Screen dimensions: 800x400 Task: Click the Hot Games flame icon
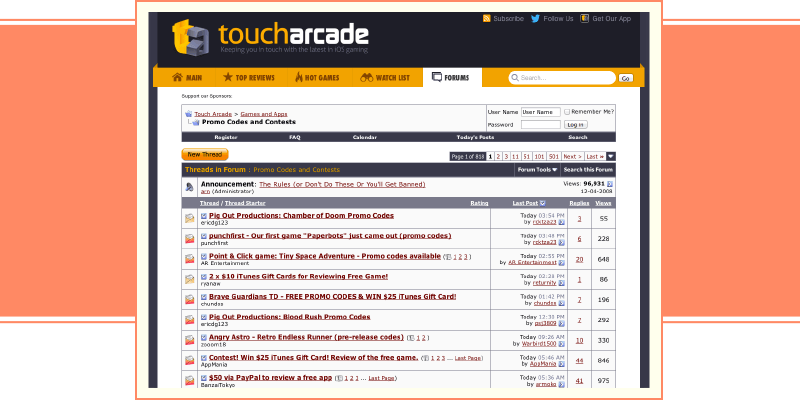(298, 77)
